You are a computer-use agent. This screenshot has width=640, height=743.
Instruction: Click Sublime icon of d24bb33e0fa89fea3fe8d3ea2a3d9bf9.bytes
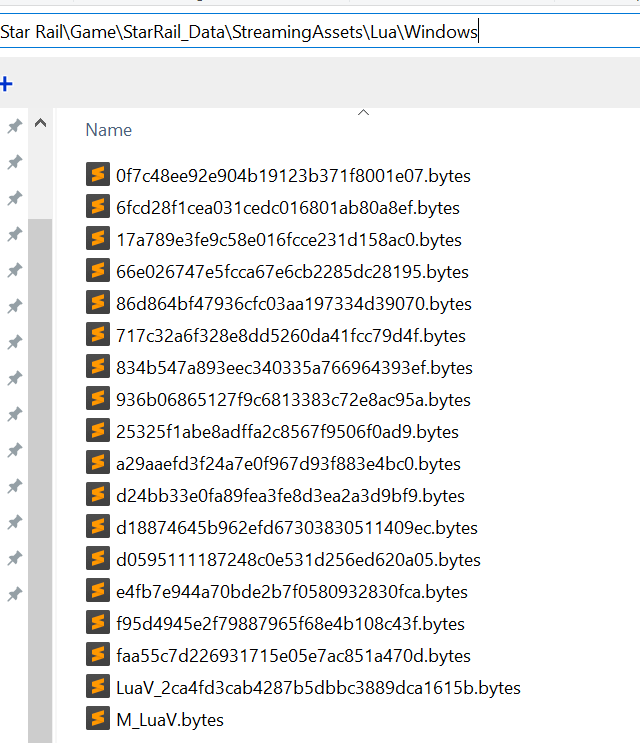coord(98,494)
